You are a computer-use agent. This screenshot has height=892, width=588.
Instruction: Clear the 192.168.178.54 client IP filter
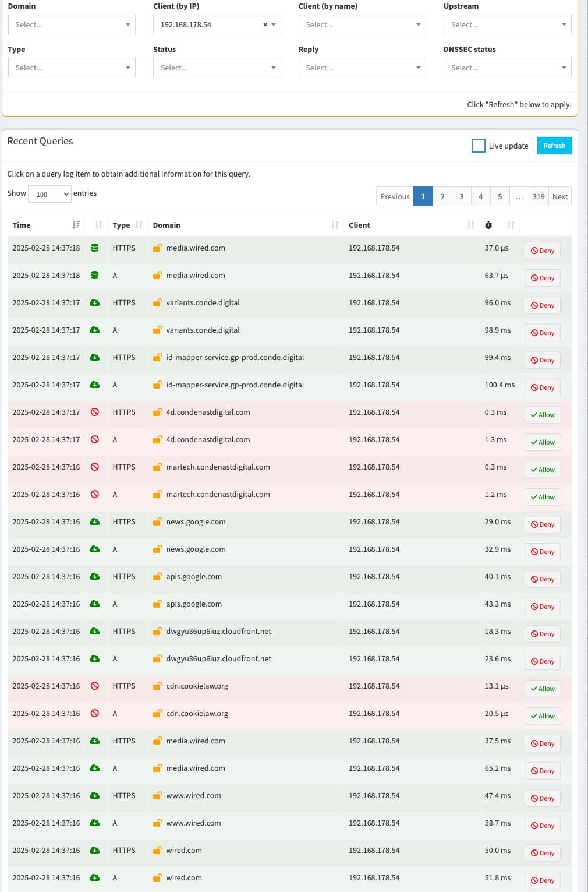[x=265, y=25]
